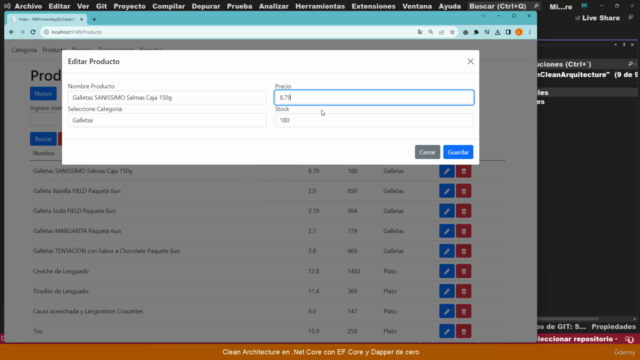Click Ceviche de Lenguado name cell

61,271
